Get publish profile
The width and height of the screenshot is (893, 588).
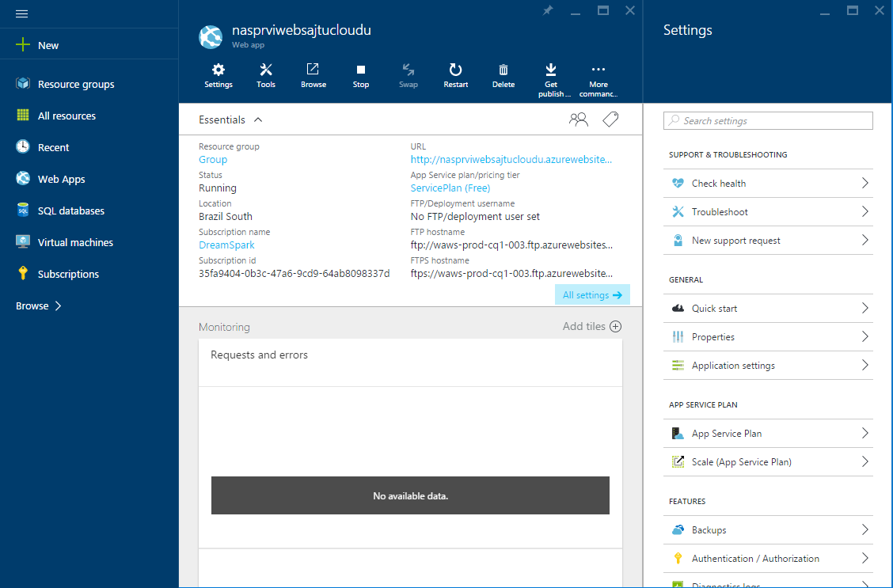point(552,76)
